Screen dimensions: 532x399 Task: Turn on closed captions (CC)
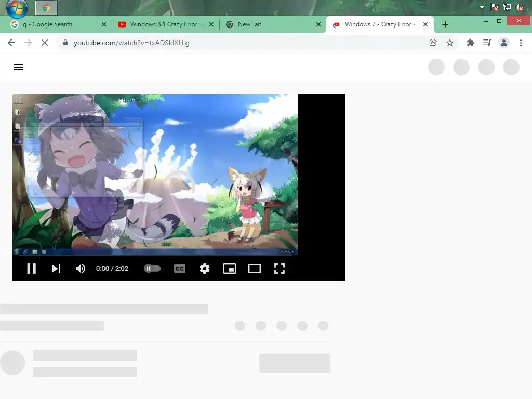[x=179, y=269]
